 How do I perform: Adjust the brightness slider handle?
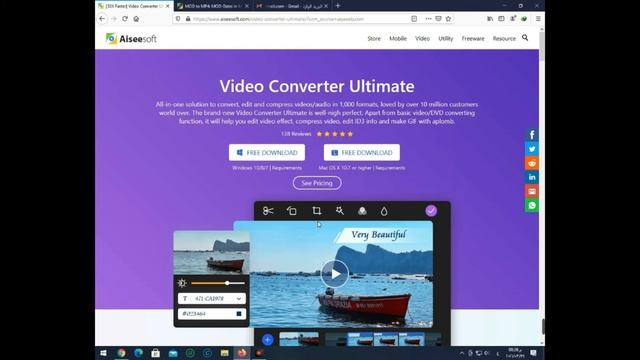[x=227, y=283]
